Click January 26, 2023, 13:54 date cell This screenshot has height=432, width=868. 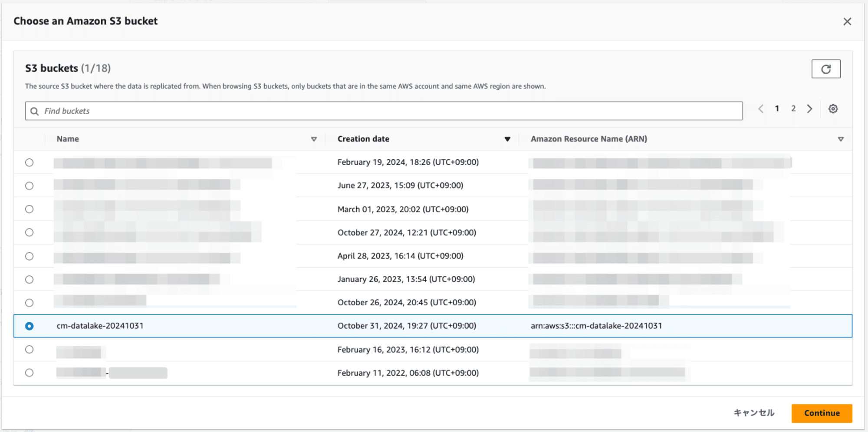(406, 279)
